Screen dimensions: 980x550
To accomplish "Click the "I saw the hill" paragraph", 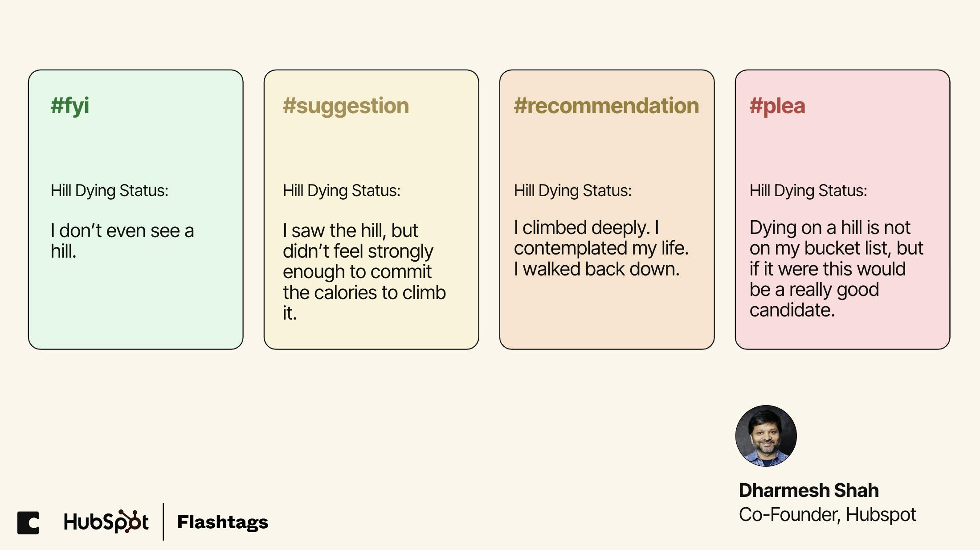I will 364,271.
